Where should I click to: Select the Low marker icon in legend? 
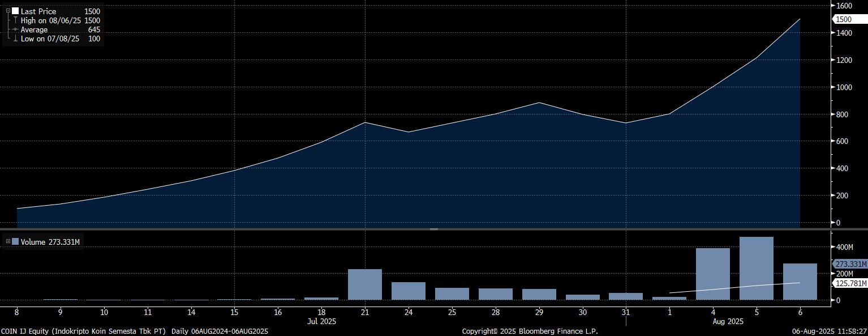click(15, 39)
